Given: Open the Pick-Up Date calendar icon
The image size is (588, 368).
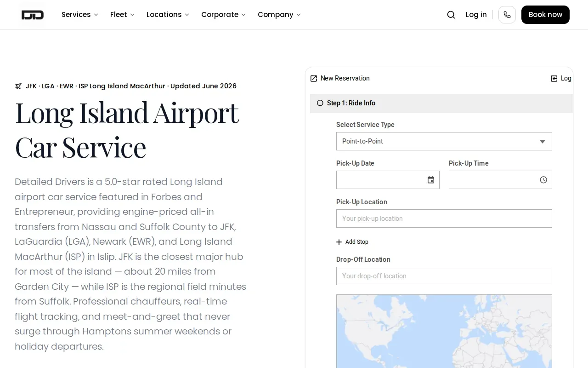Looking at the screenshot, I should [431, 180].
